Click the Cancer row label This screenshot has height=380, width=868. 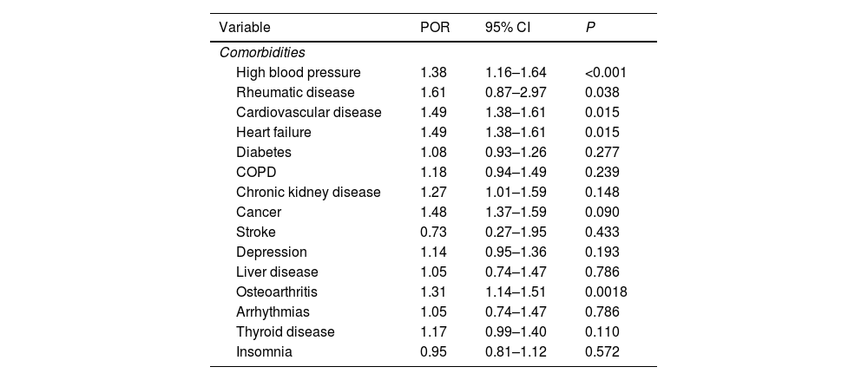(257, 212)
